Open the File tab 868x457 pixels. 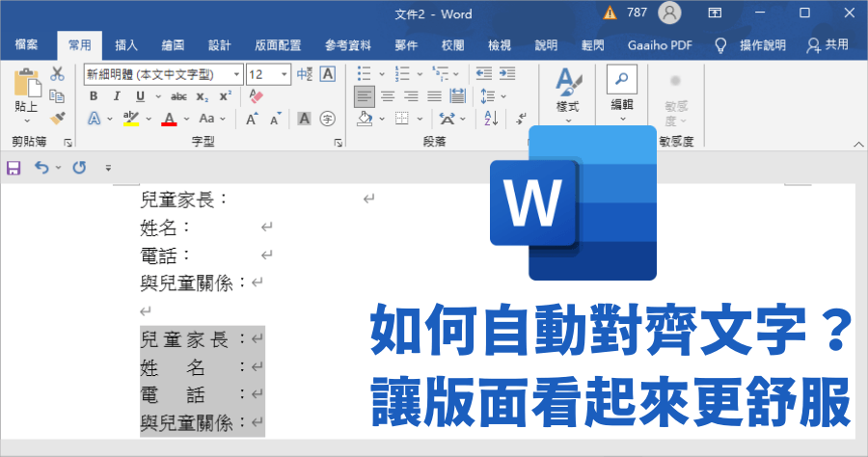pos(26,44)
